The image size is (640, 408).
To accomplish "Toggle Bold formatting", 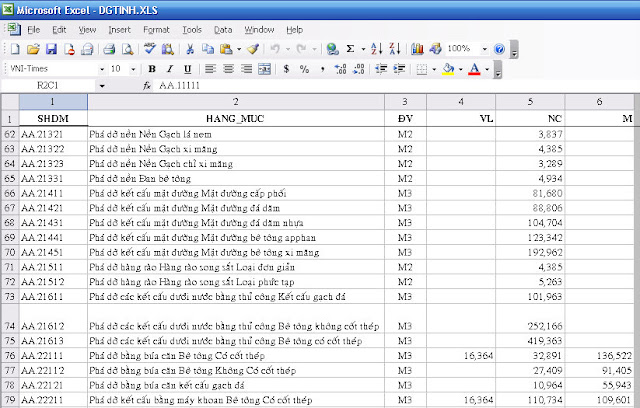I will coord(152,69).
